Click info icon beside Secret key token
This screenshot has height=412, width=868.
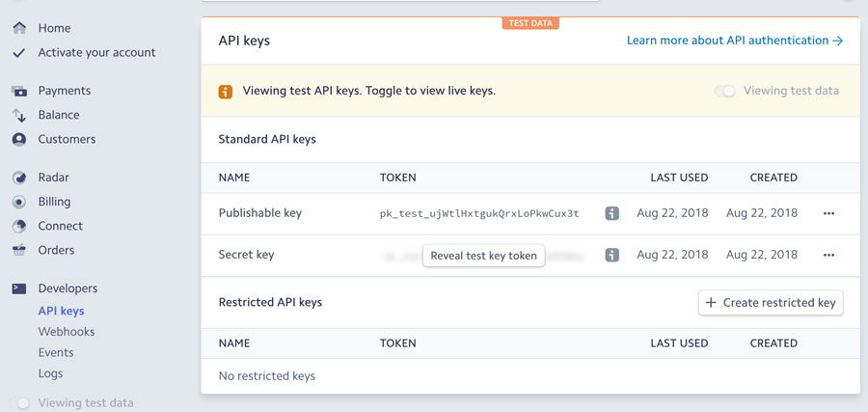[611, 256]
